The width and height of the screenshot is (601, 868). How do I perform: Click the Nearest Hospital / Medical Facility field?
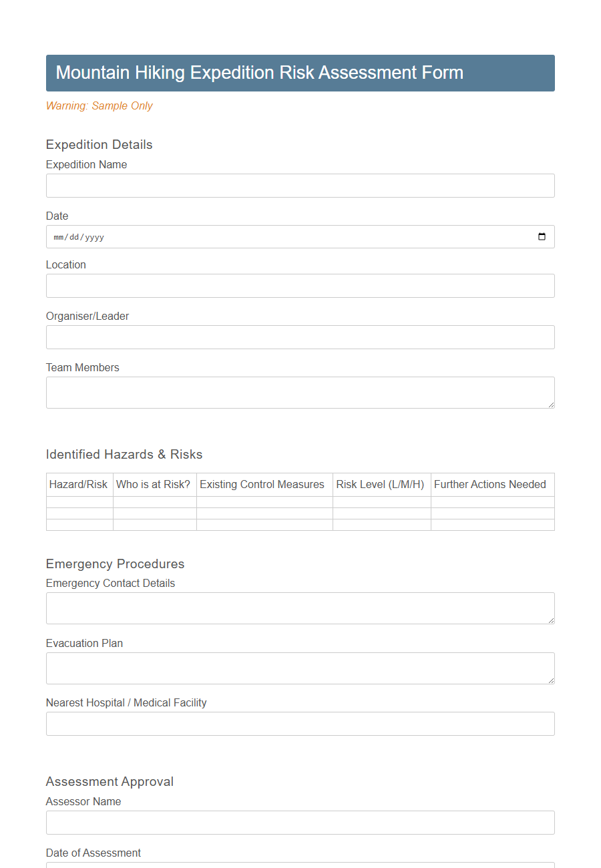299,723
